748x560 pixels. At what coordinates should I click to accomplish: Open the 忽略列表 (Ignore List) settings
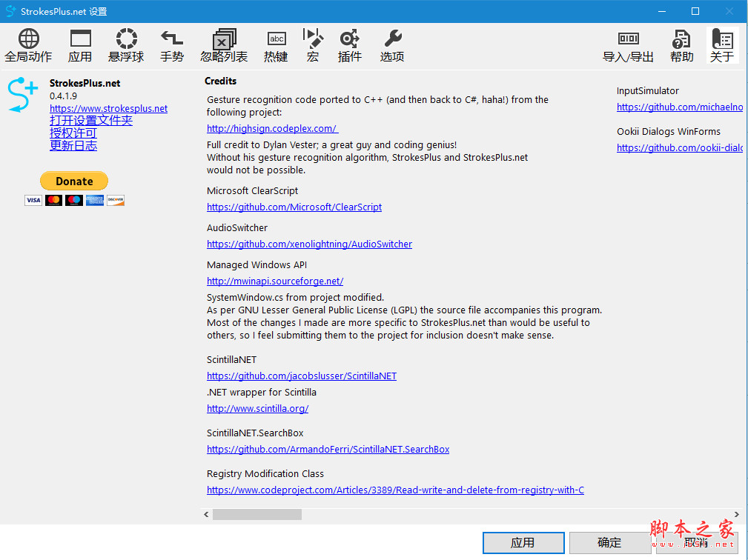click(223, 44)
